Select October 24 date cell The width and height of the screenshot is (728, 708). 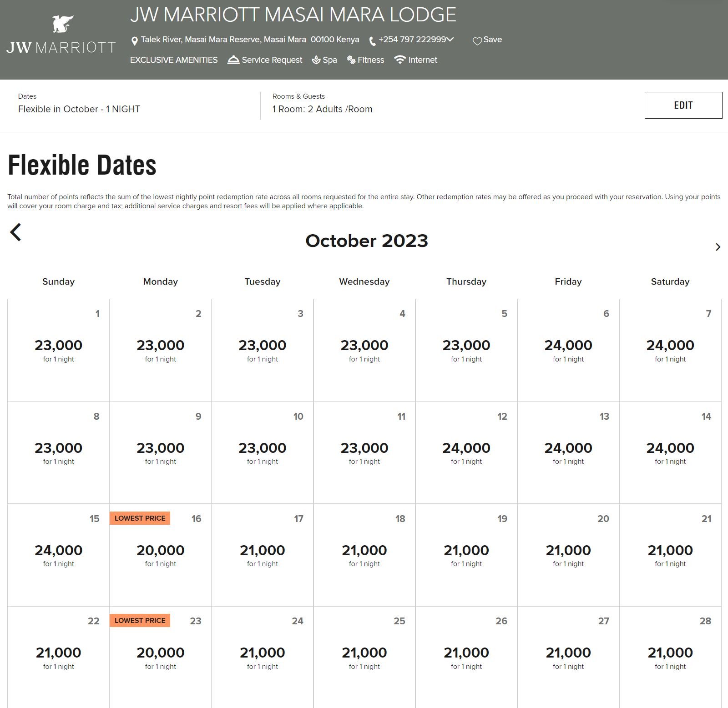tap(262, 657)
